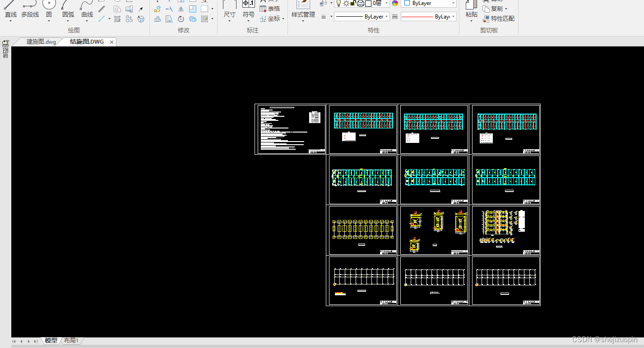Switch to the 建施图.dwg tab

click(41, 42)
